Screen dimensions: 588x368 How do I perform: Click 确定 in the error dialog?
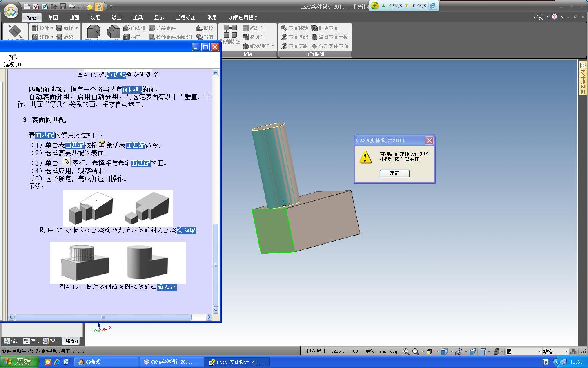(x=394, y=173)
